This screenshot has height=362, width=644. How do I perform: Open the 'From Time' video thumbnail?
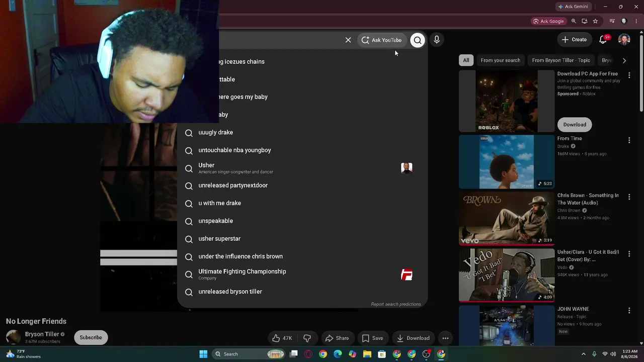pos(507,162)
